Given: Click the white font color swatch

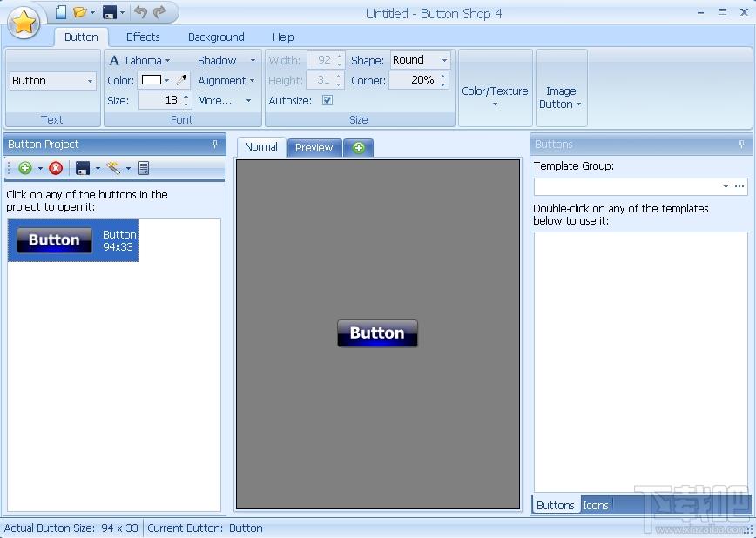Looking at the screenshot, I should [x=152, y=80].
